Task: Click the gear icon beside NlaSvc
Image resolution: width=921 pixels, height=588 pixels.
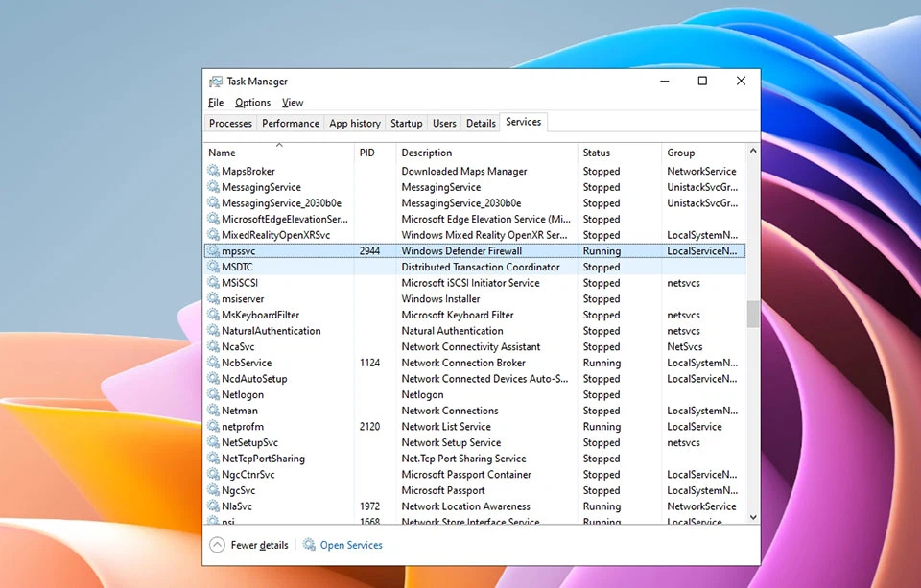Action: [x=213, y=506]
